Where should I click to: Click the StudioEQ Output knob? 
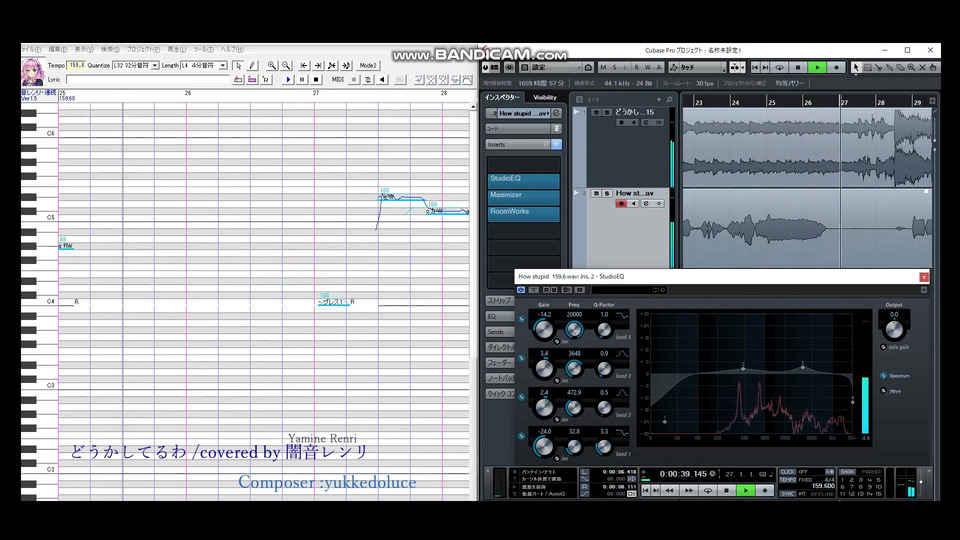pos(894,329)
